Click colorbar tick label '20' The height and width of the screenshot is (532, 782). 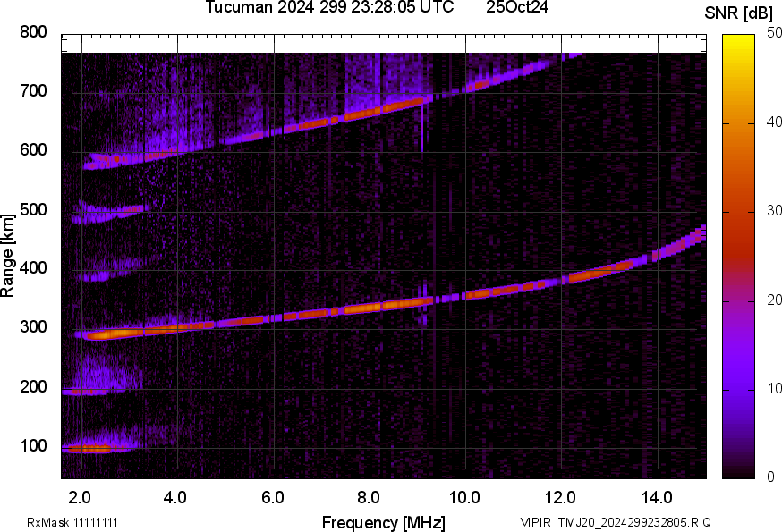(775, 300)
